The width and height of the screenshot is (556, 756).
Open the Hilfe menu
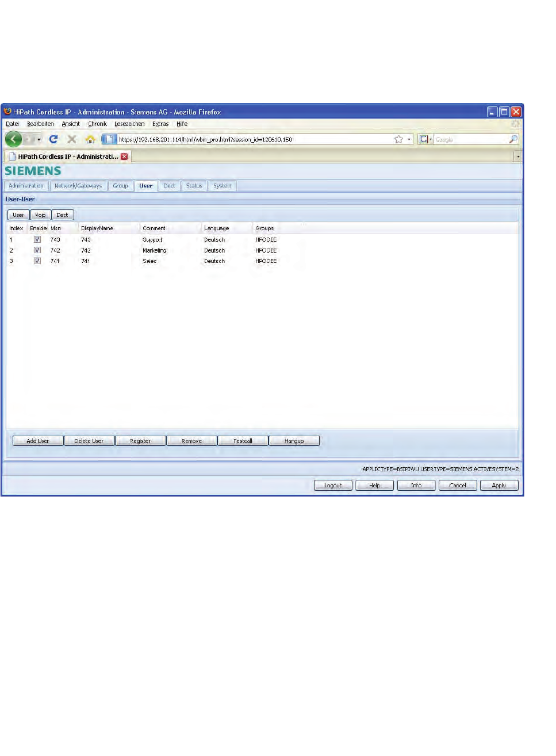click(x=182, y=124)
